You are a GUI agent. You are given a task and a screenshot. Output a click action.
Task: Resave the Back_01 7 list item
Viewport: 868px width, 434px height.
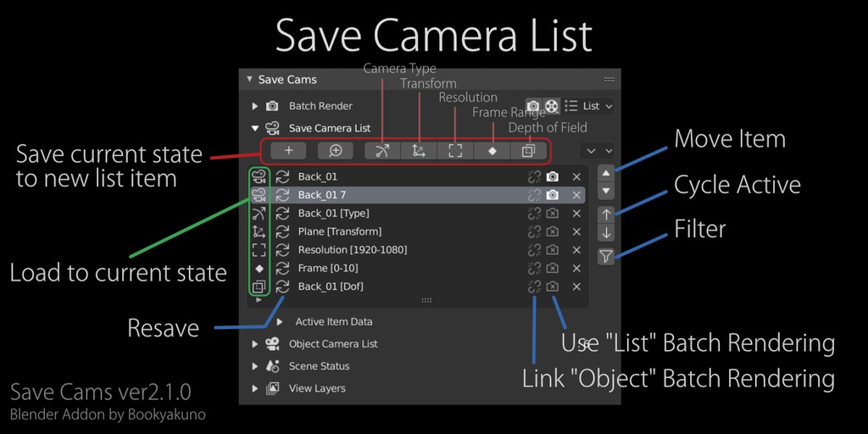pyautogui.click(x=283, y=195)
